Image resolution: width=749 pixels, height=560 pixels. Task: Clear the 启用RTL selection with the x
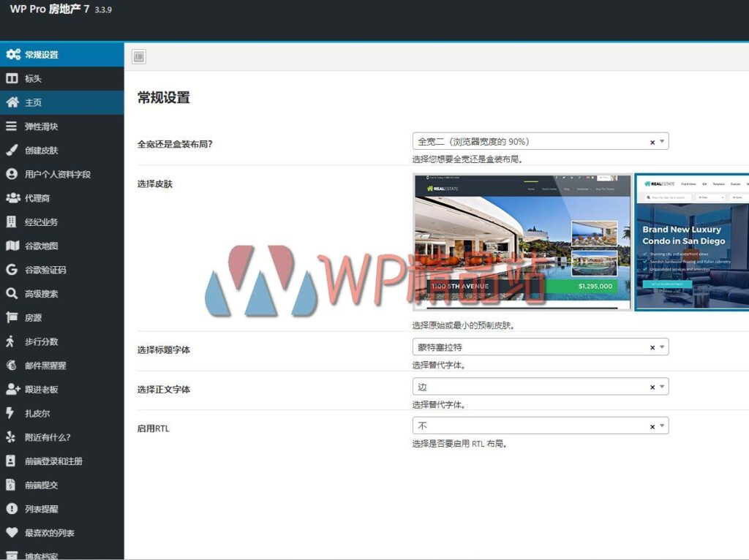(652, 425)
